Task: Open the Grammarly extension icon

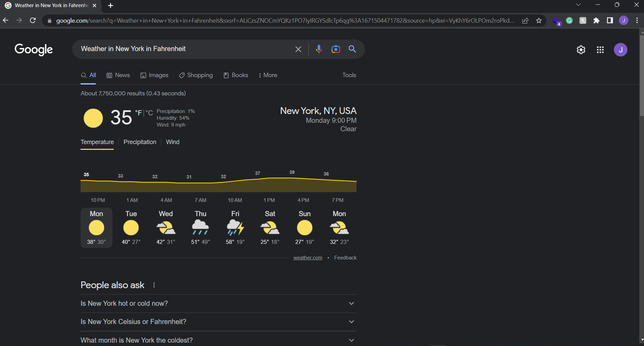Action: coord(570,21)
